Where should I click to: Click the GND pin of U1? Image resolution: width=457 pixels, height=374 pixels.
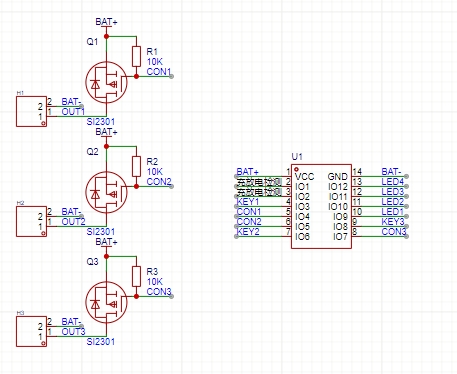[338, 177]
